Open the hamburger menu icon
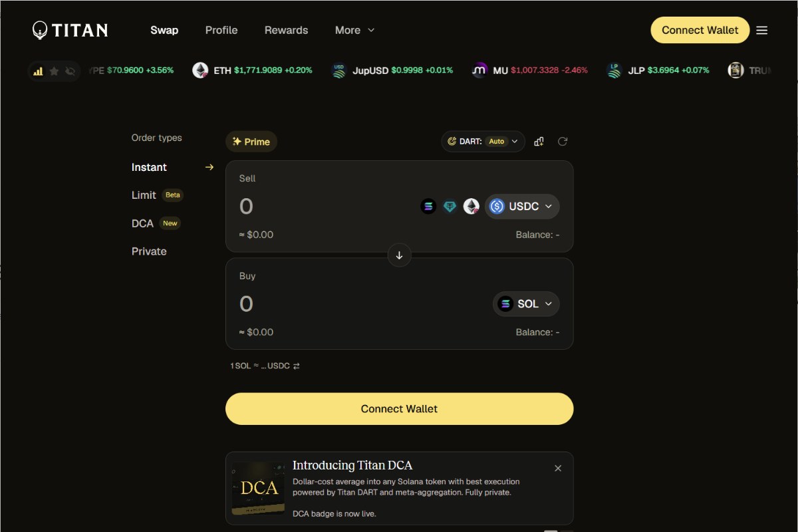Image resolution: width=798 pixels, height=532 pixels. (762, 30)
